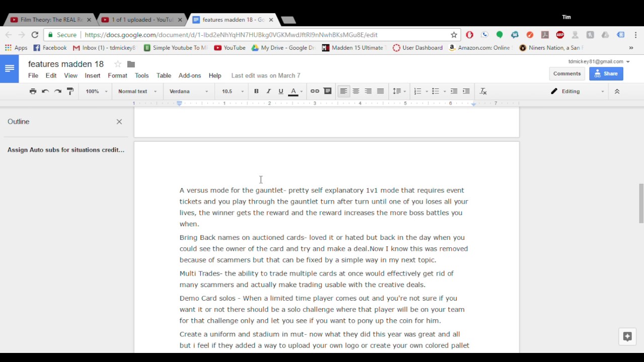Switch to the 1 of 1 uploaded YouTube tab
Image resolution: width=644 pixels, height=362 pixels.
141,20
